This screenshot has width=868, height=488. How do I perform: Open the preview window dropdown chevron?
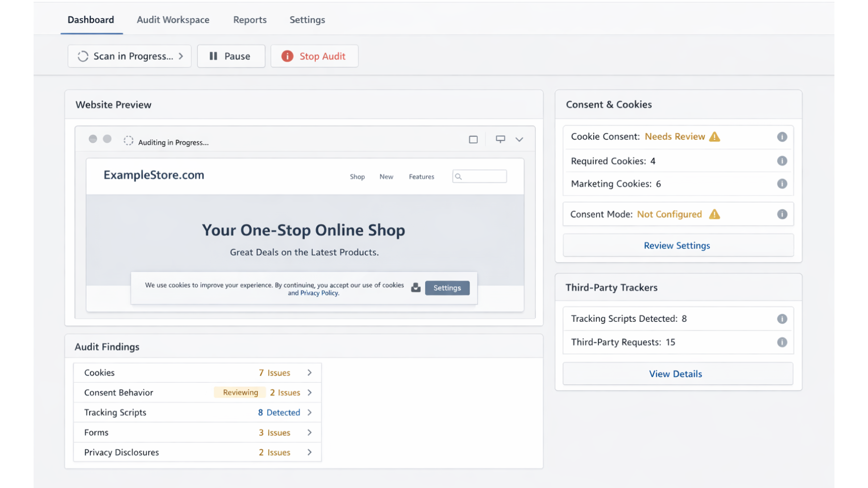pos(519,139)
